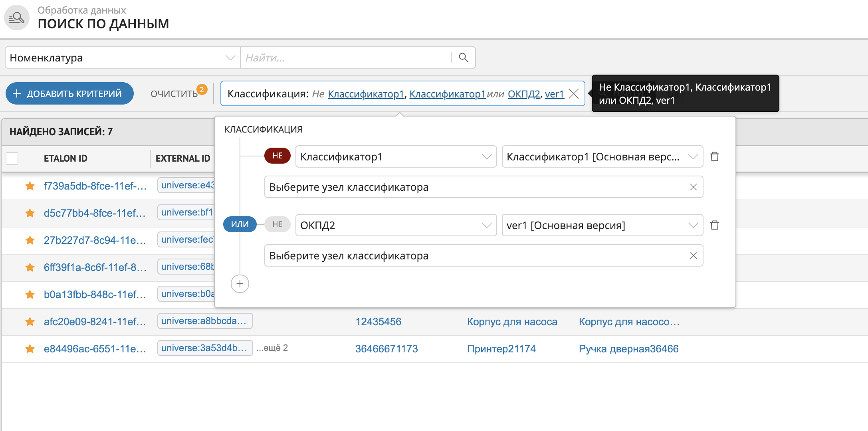Toggle the ИЛИ logical operator
Image resolution: width=868 pixels, height=431 pixels.
(x=240, y=224)
